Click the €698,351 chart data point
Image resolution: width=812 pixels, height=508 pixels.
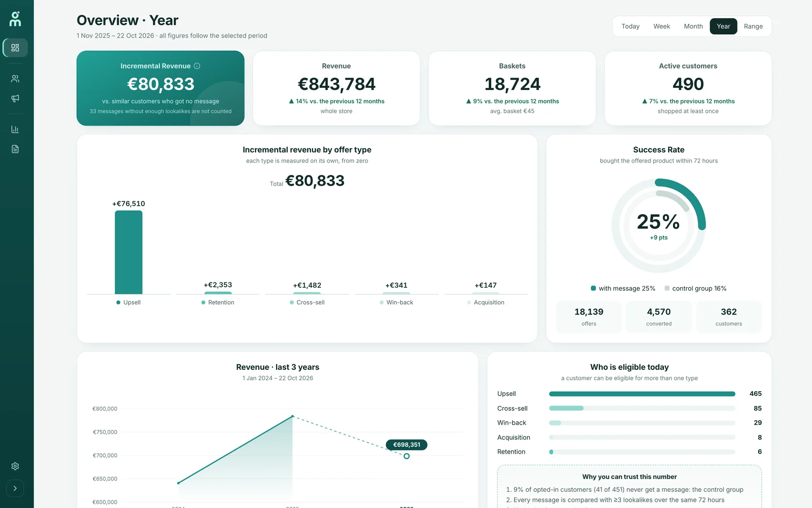pyautogui.click(x=407, y=456)
